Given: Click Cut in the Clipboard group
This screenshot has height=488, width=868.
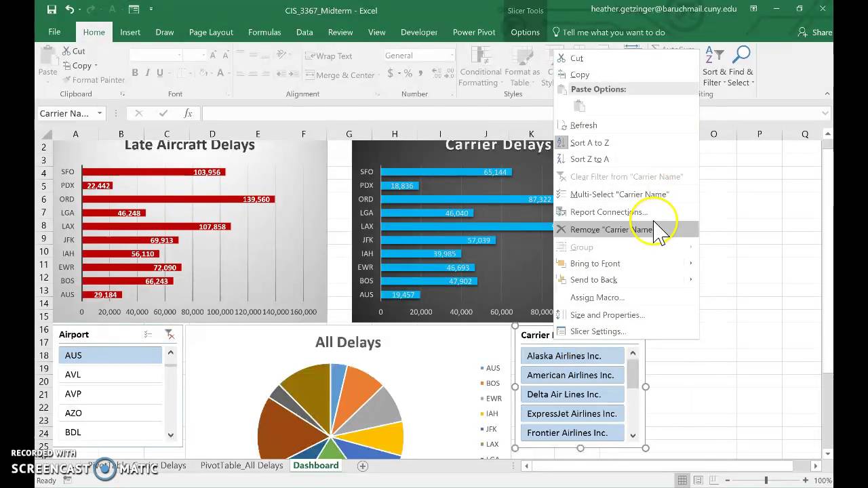Looking at the screenshot, I should (x=73, y=51).
